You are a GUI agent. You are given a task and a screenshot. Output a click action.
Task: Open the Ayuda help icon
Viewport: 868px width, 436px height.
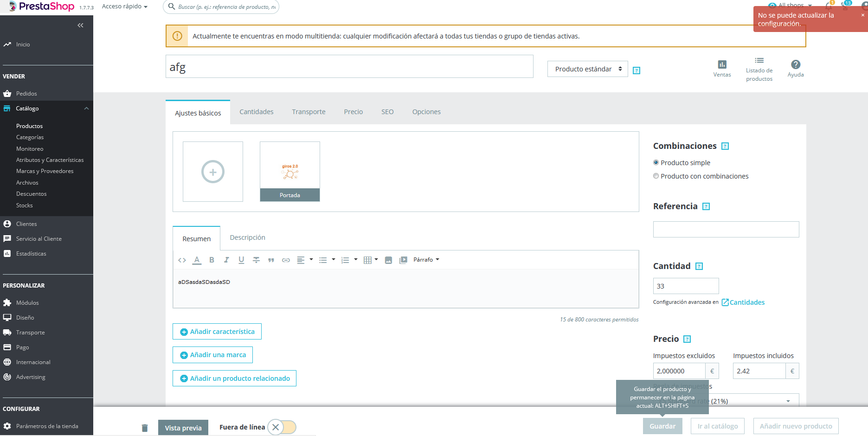pos(796,68)
